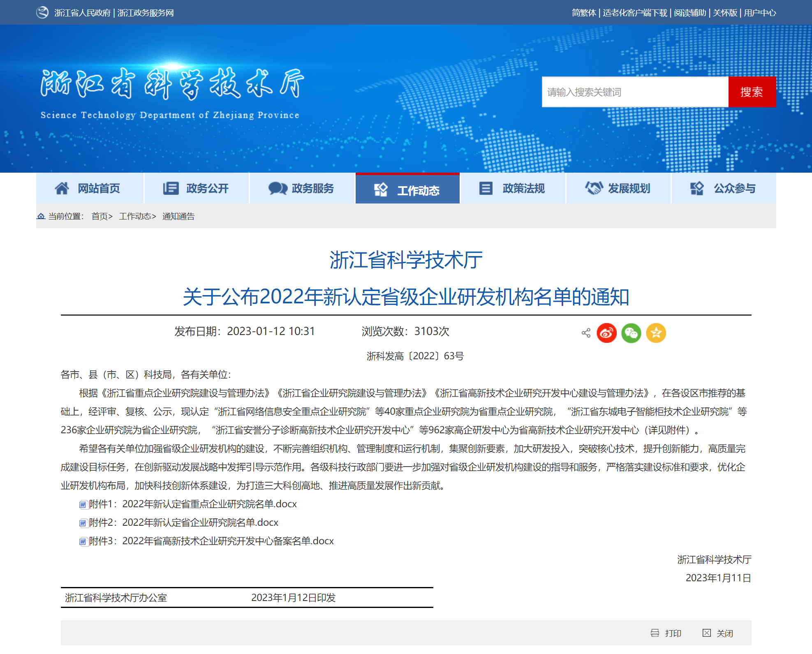Click the 2023年1月12日印发 text
Image resolution: width=812 pixels, height=654 pixels.
tap(294, 598)
